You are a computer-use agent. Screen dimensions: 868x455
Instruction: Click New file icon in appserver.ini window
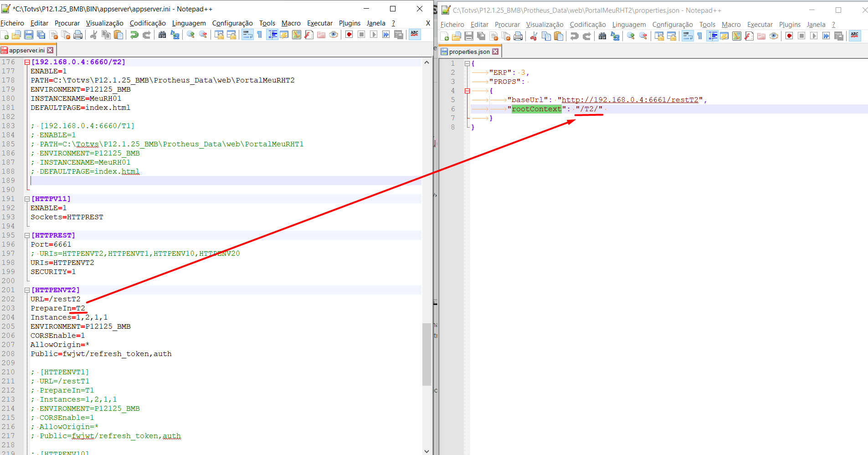(5, 35)
